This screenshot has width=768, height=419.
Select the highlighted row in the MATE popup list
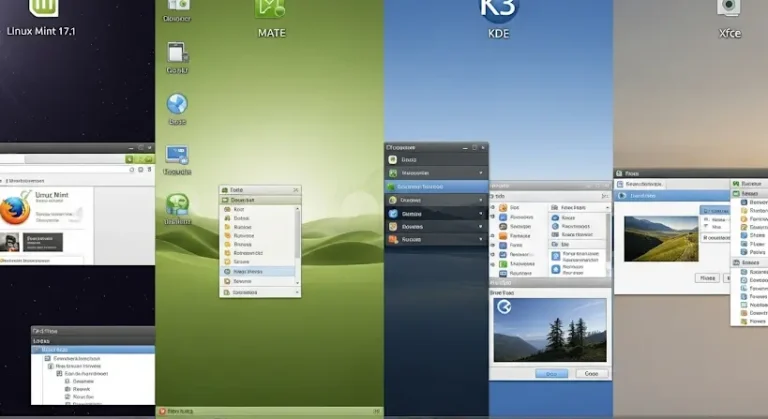coord(257,271)
